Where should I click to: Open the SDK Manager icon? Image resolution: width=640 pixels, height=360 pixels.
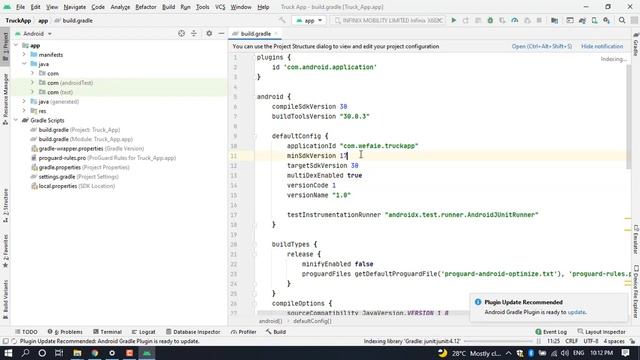607,20
